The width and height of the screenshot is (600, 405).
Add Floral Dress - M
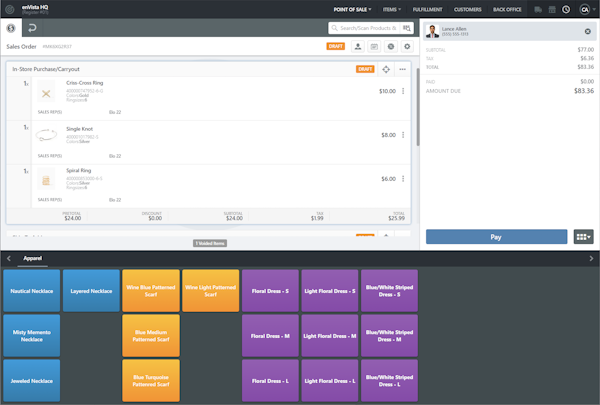(270, 336)
